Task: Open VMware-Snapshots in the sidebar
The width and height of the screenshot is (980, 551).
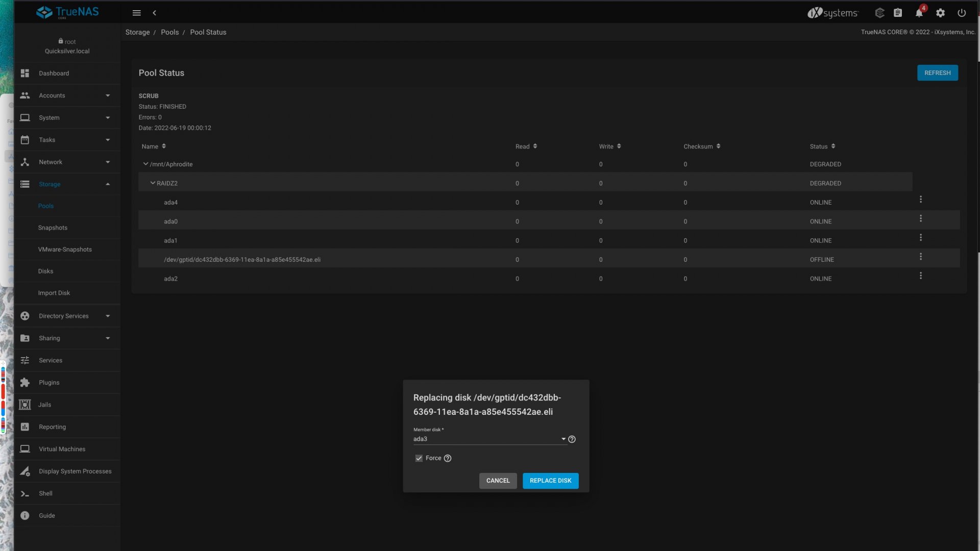Action: tap(65, 249)
